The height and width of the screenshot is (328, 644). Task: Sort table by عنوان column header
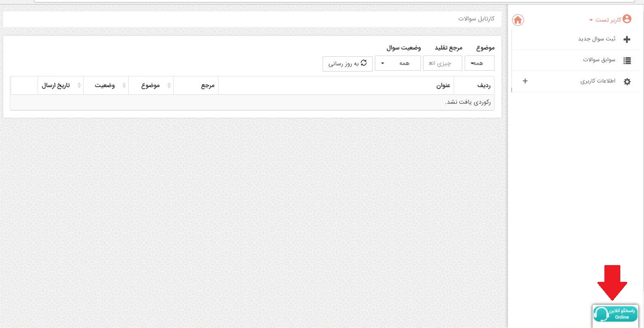[443, 85]
